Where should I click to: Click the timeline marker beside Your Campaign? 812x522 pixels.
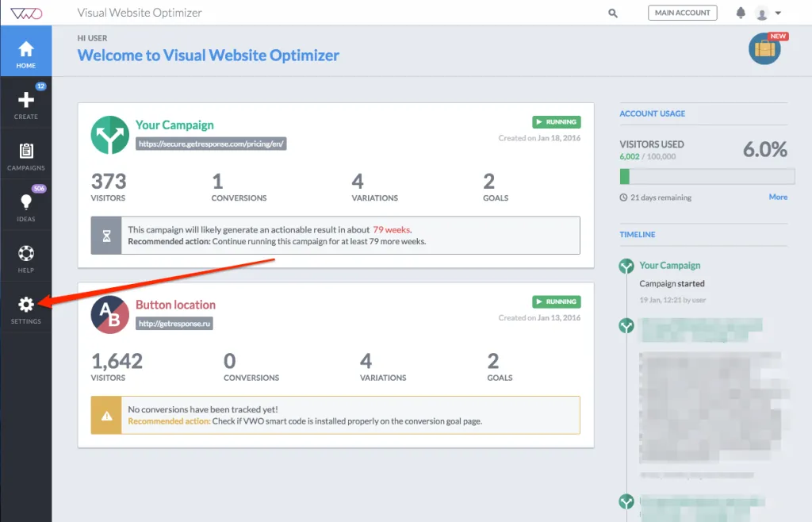click(x=626, y=267)
